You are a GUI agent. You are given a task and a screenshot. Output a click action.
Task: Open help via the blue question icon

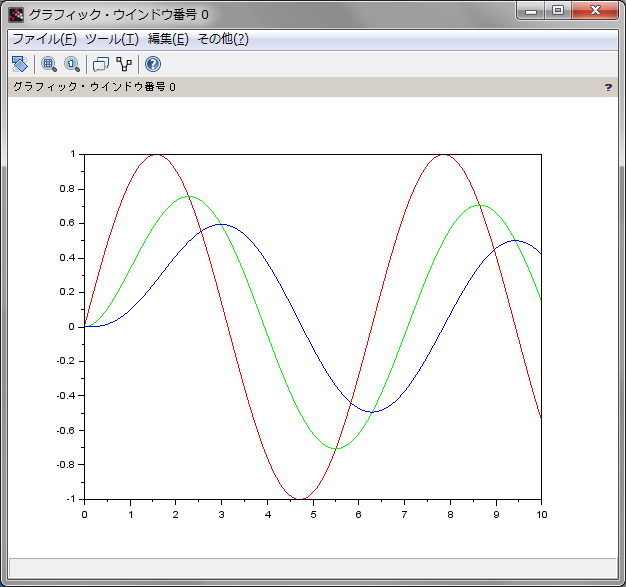[152, 64]
